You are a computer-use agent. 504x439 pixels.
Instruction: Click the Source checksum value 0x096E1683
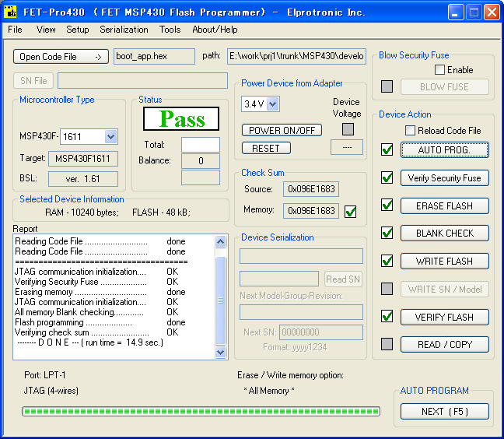pos(311,189)
